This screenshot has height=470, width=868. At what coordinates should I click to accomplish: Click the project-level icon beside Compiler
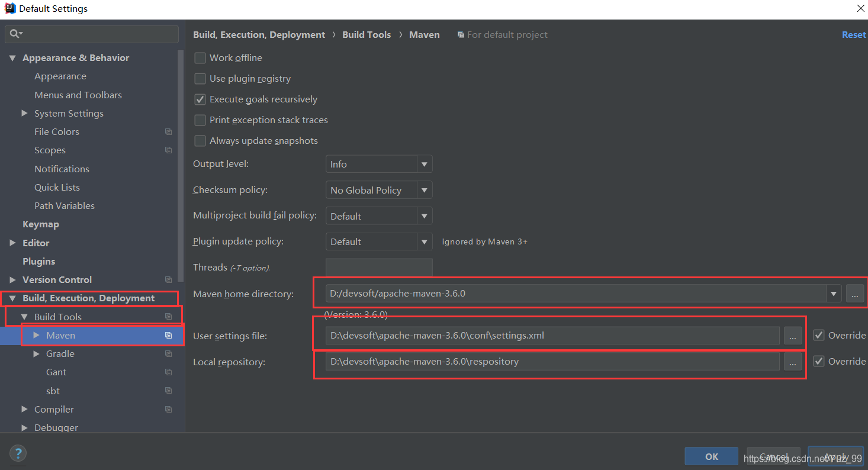(x=168, y=409)
